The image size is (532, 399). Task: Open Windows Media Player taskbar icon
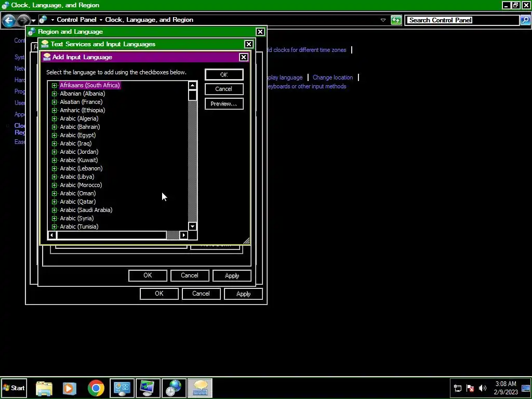point(70,388)
